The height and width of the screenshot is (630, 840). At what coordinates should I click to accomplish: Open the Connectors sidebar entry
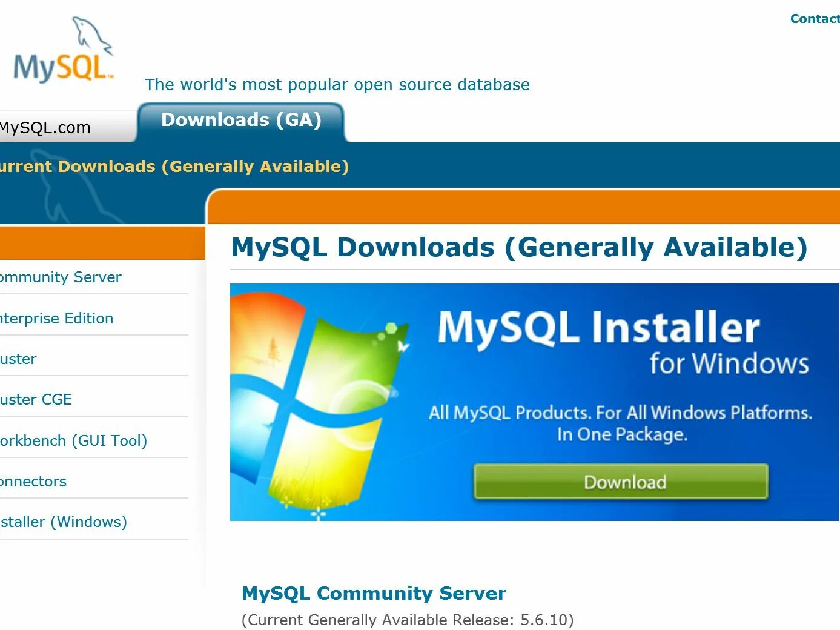33,481
